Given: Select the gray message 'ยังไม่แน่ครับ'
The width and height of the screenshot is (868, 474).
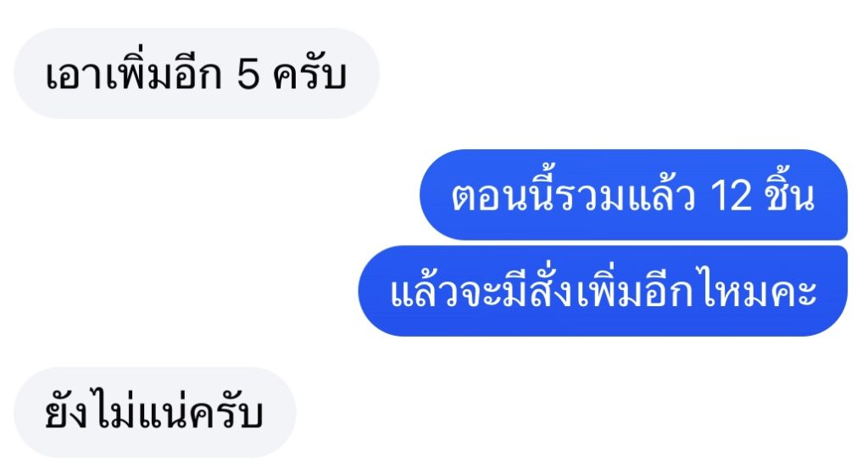Looking at the screenshot, I should pos(155,412).
